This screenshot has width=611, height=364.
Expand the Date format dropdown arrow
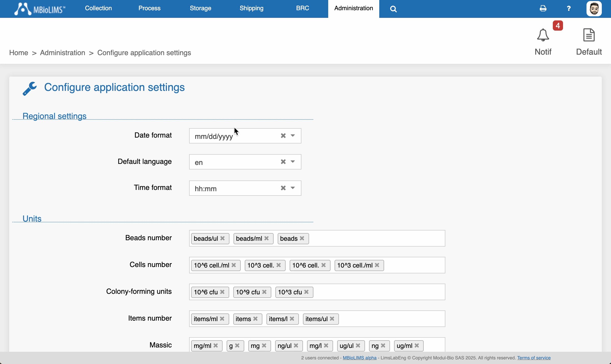point(293,136)
